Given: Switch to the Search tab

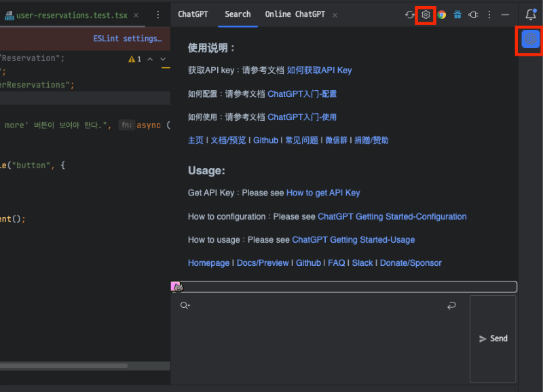Looking at the screenshot, I should (x=238, y=14).
